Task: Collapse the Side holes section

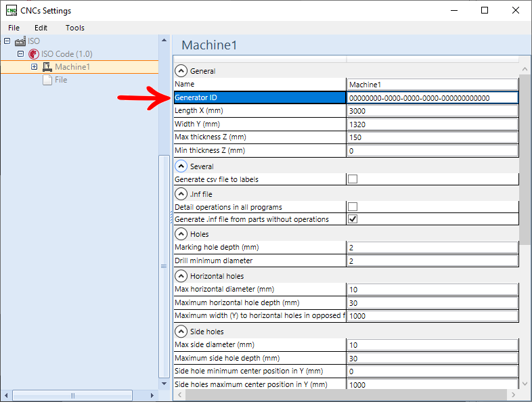Action: [x=181, y=332]
